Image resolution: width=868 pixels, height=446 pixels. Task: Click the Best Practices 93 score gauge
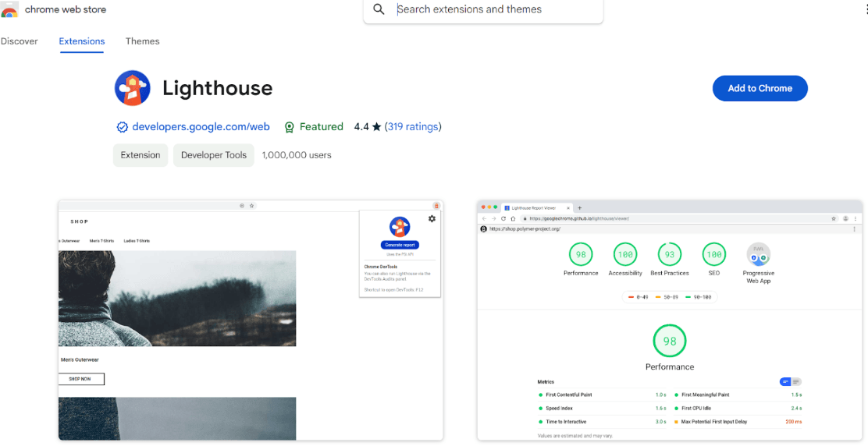[x=669, y=255]
